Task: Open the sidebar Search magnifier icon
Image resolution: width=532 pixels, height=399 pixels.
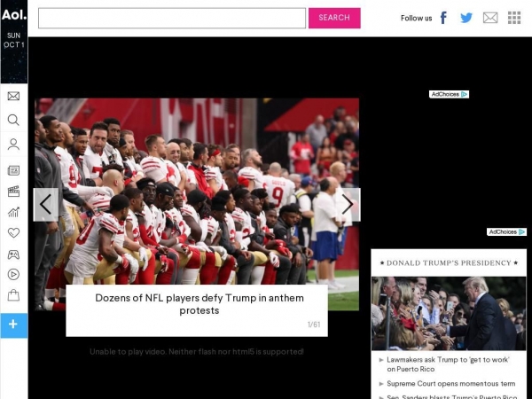Action: point(13,120)
